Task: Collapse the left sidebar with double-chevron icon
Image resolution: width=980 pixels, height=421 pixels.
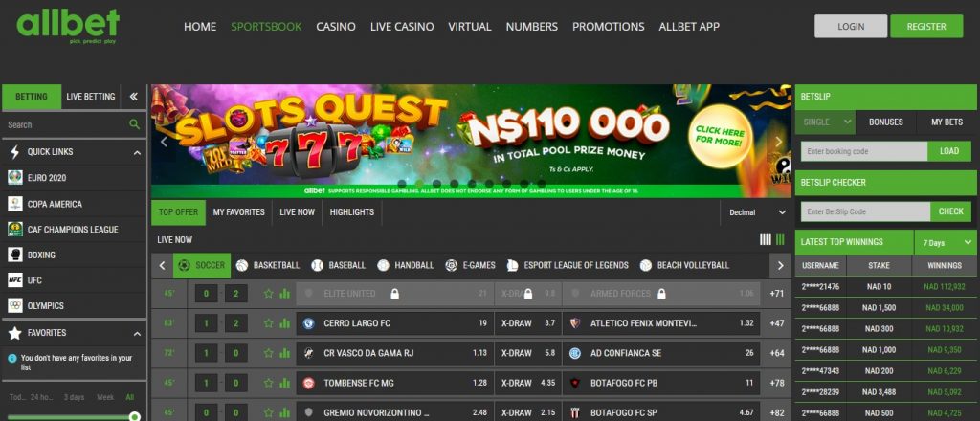Action: click(x=133, y=97)
